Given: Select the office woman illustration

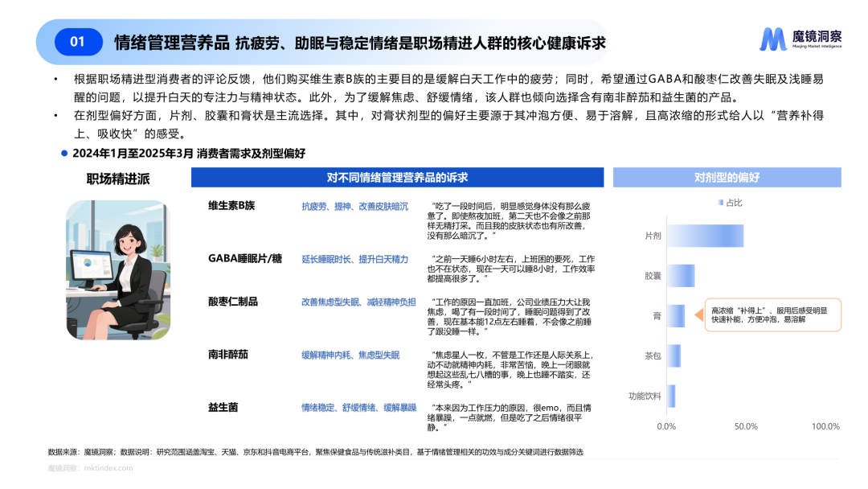Looking at the screenshot, I should [x=118, y=269].
